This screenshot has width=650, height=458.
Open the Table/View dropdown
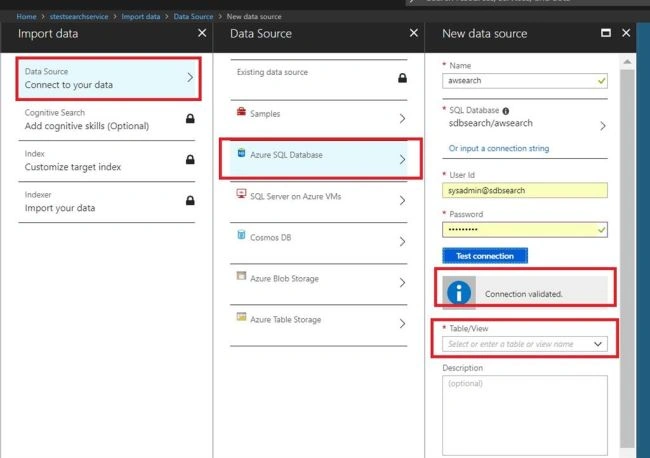pos(525,344)
